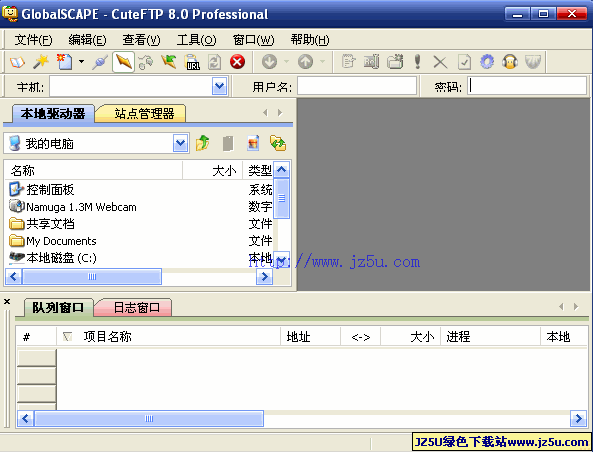
Task: Click the headphones support icon
Action: (x=510, y=62)
